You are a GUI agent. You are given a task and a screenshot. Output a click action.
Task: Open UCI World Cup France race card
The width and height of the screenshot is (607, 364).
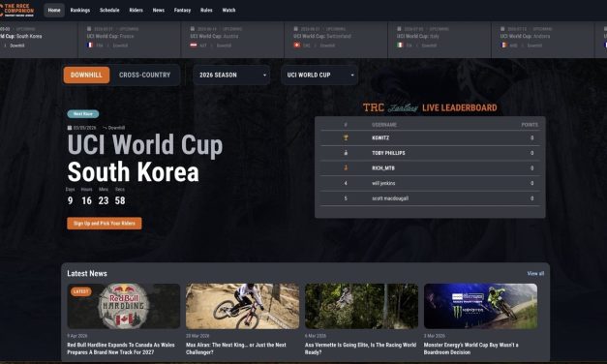130,39
